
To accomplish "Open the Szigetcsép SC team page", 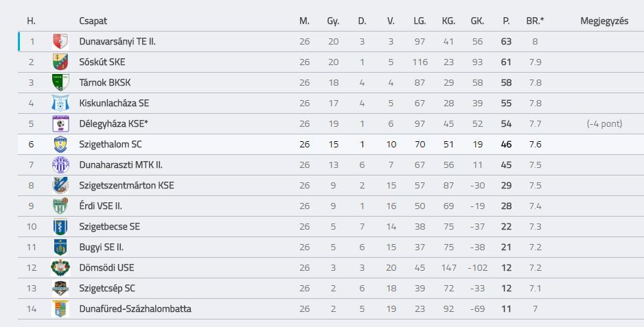I will (x=107, y=289).
